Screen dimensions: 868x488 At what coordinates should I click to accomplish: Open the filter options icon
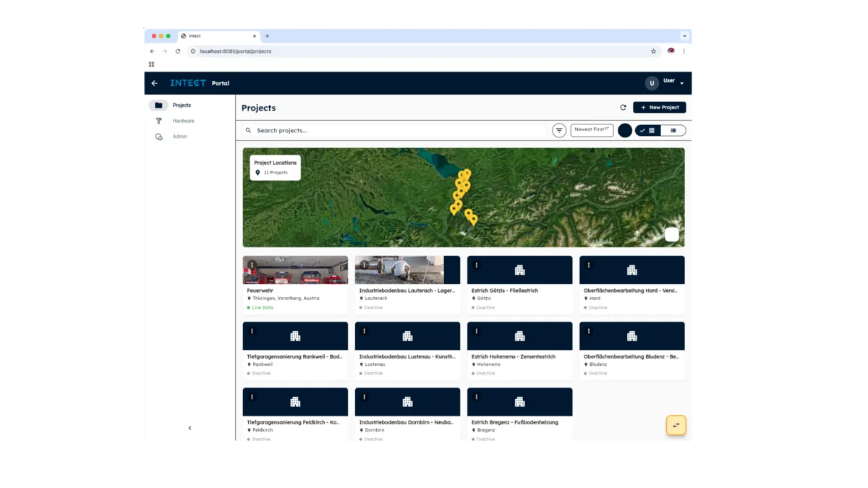559,131
